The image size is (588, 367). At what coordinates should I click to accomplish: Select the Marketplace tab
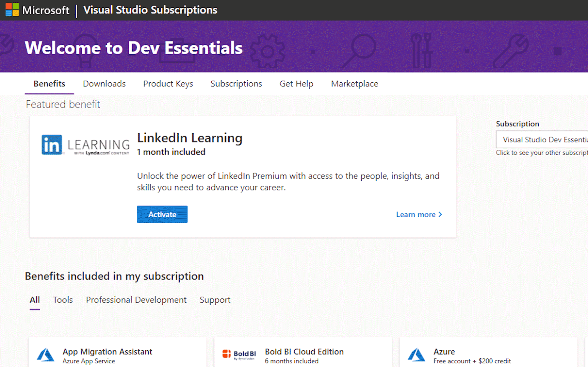pos(354,84)
